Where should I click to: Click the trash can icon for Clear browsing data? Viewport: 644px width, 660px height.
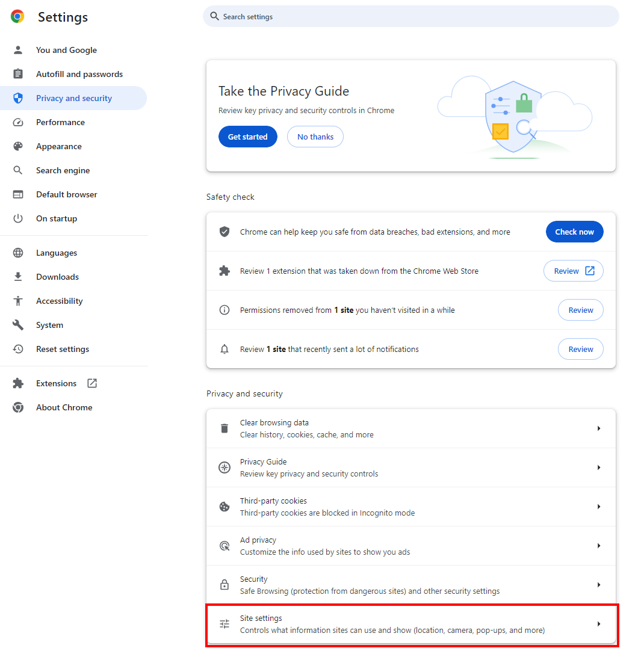pyautogui.click(x=224, y=428)
